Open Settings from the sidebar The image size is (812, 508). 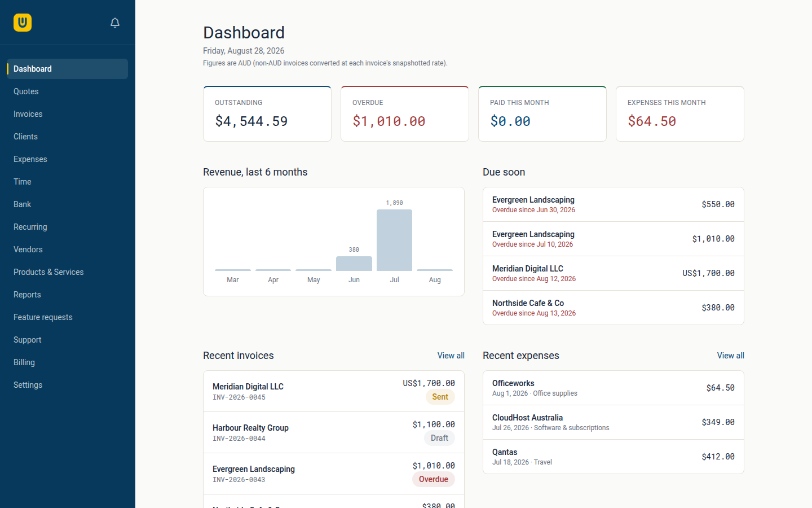coord(67,385)
